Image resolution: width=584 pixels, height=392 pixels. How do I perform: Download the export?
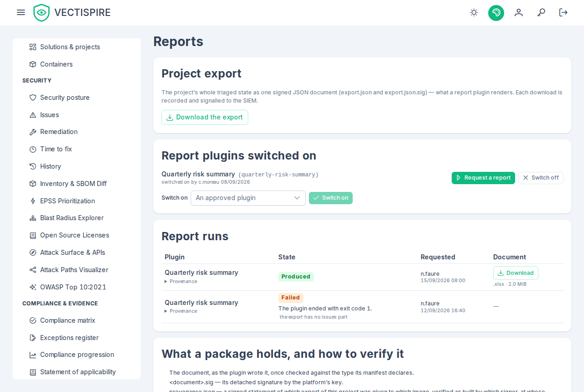coord(205,117)
